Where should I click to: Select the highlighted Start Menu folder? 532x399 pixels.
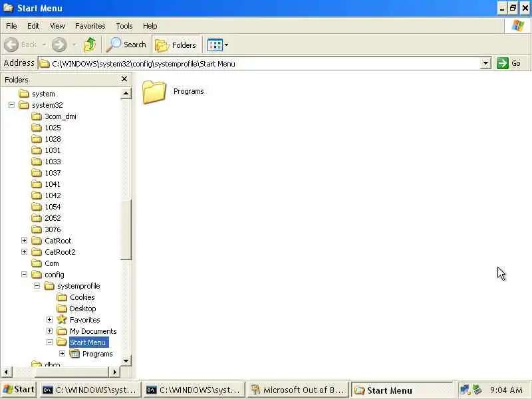[x=88, y=342]
